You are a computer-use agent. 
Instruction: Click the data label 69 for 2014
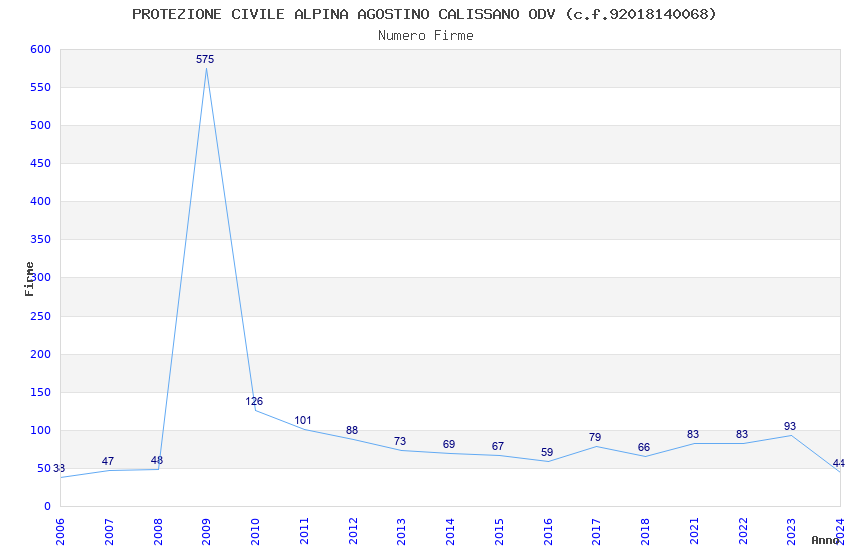[x=449, y=444]
